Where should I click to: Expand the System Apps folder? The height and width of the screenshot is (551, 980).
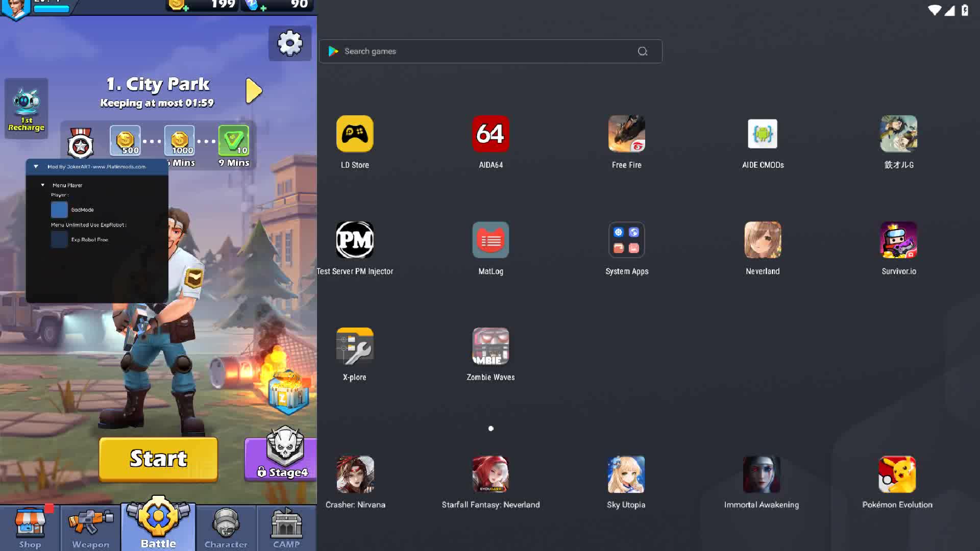point(626,240)
